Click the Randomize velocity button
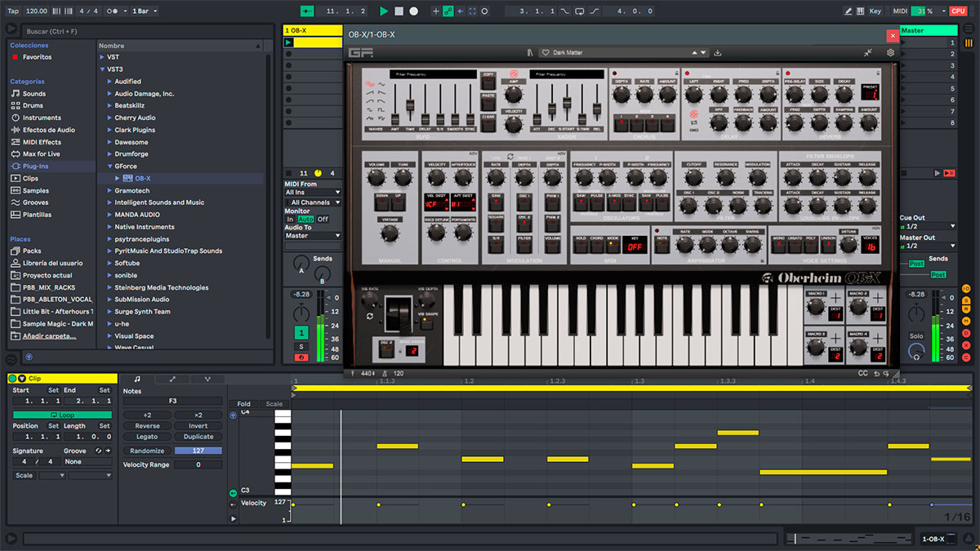Viewport: 980px width, 551px height. (x=147, y=451)
